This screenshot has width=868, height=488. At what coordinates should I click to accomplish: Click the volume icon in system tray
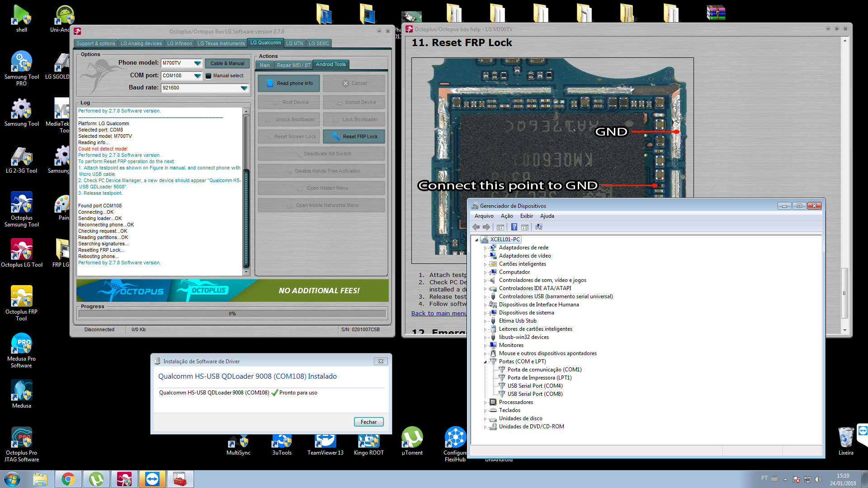pos(818,479)
